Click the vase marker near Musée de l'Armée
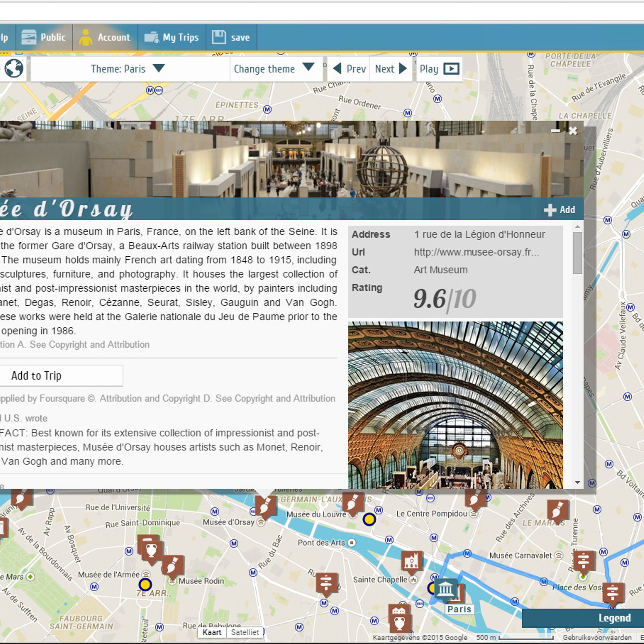Screen dimensions: 644x644 tap(152, 551)
